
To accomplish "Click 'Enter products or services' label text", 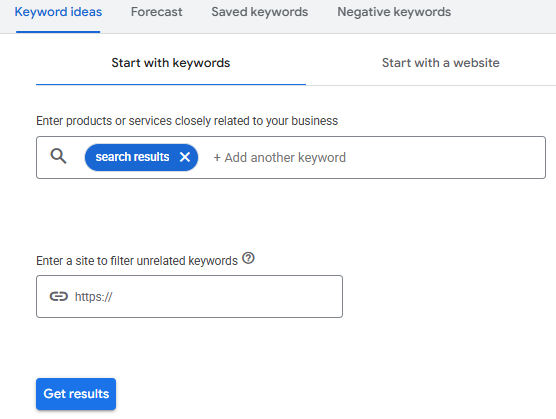I will tap(187, 121).
